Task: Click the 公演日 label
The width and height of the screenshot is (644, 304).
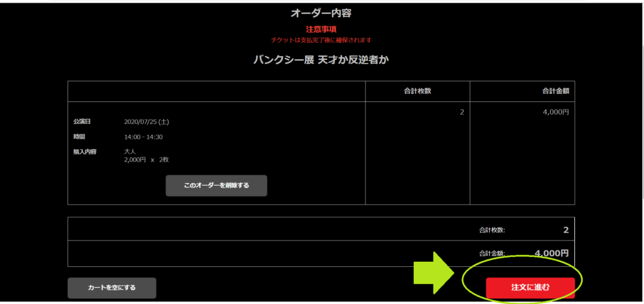Action: click(x=82, y=121)
